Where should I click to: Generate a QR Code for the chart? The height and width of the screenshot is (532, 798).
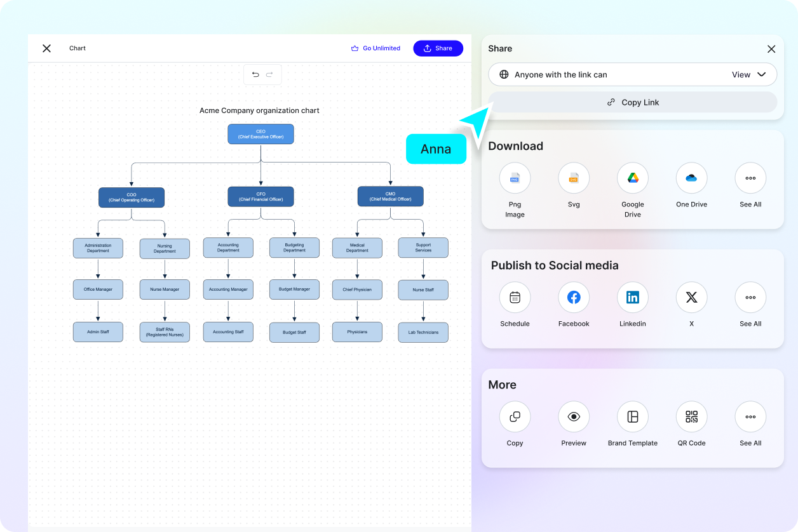(691, 416)
